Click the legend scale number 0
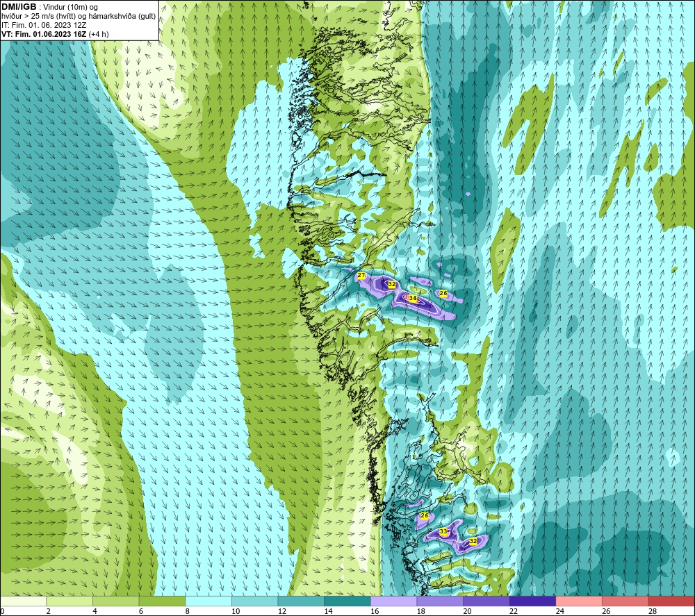 pyautogui.click(x=3, y=611)
